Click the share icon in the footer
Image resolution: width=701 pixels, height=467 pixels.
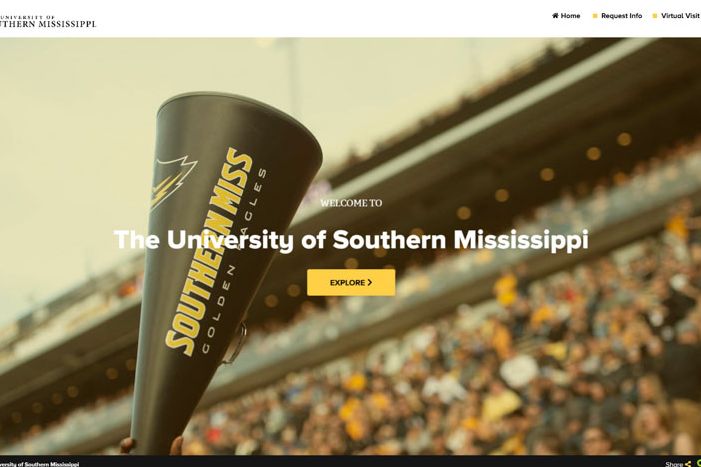(688, 464)
